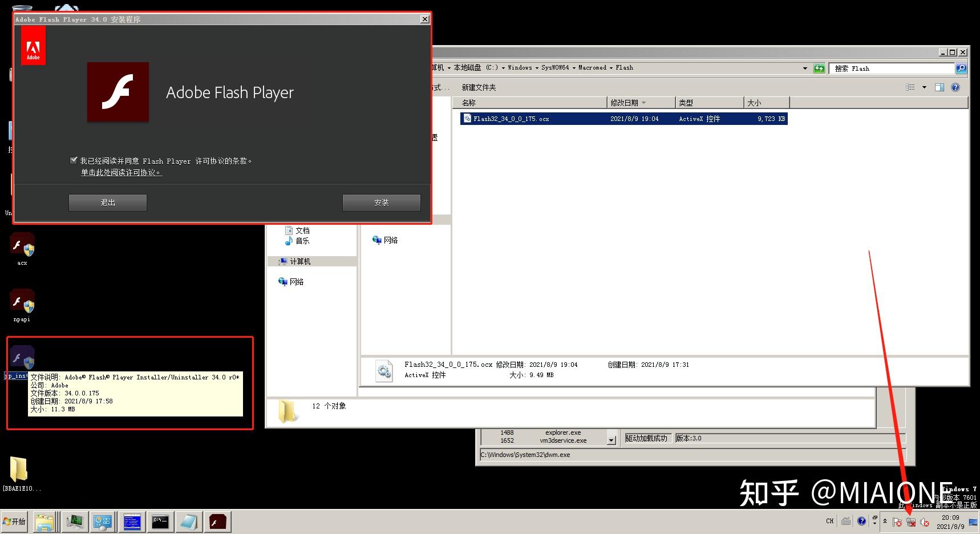Click the 本地磁盘 (C:) address bar segment
Viewport: 980px width, 534px height.
476,67
